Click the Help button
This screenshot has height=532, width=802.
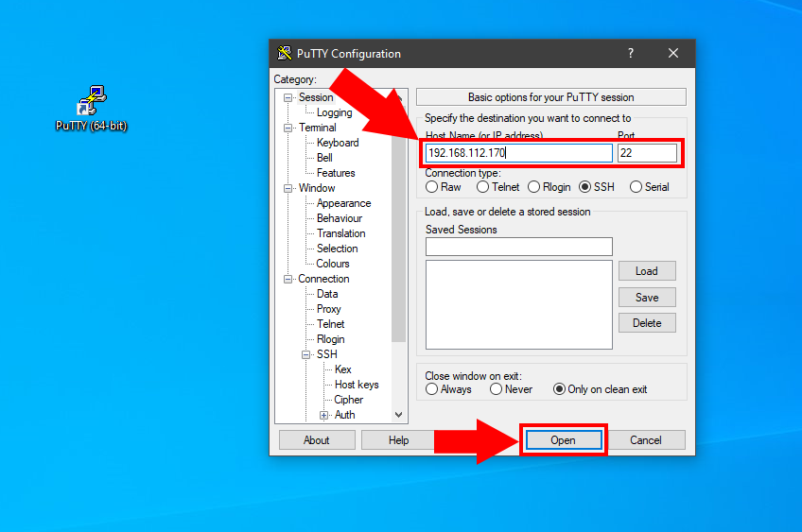(398, 440)
